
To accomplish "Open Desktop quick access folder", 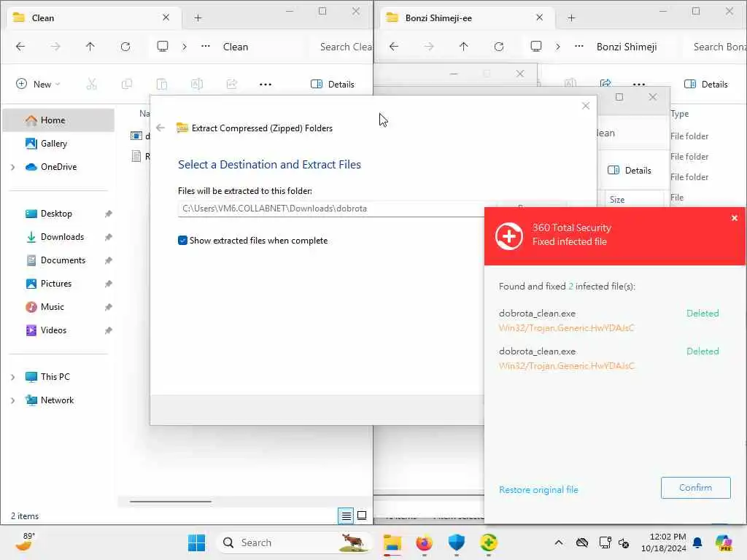I will point(56,214).
